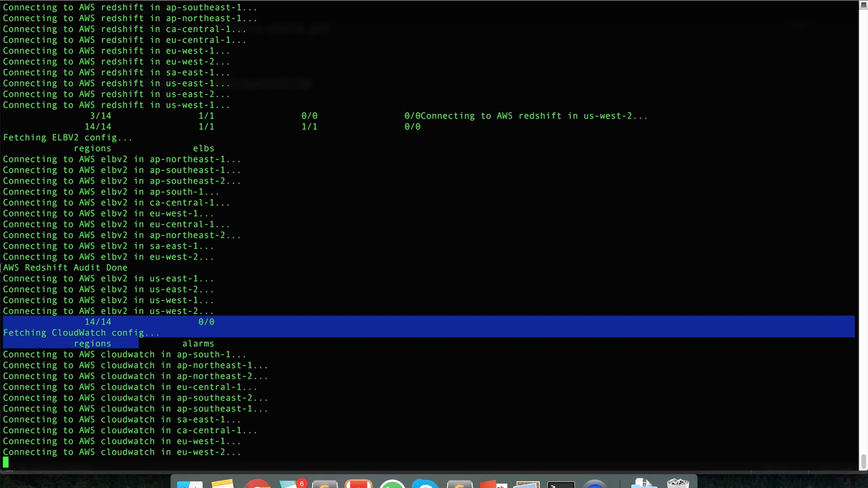The width and height of the screenshot is (868, 488).
Task: Select the 'Fetching CloudWatch config...' line
Action: point(81,333)
